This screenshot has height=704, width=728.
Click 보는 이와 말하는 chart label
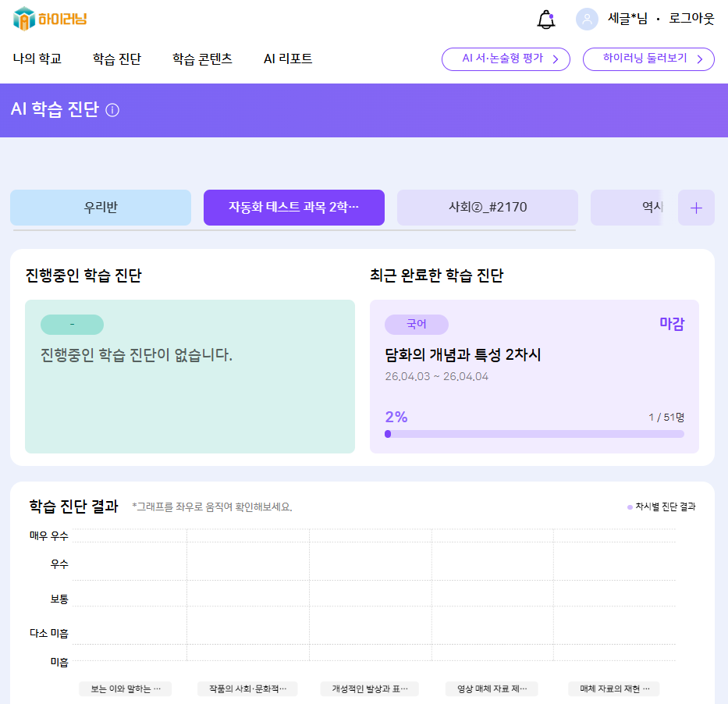click(x=125, y=689)
